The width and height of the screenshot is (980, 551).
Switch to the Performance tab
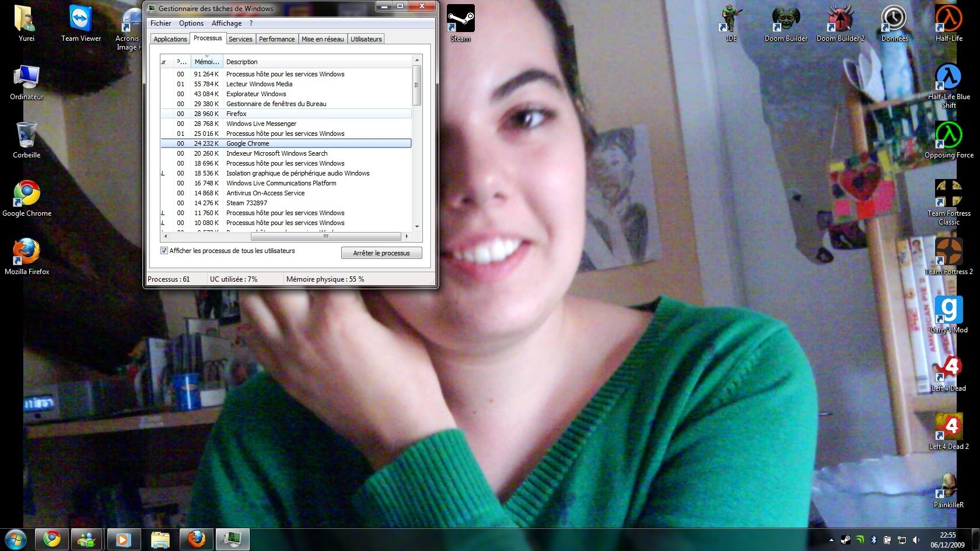[x=276, y=39]
